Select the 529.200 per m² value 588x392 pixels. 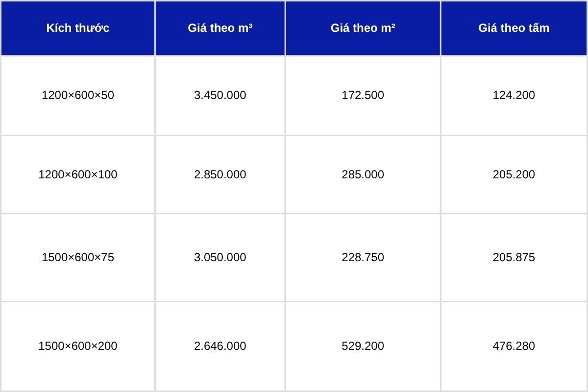pyautogui.click(x=363, y=346)
